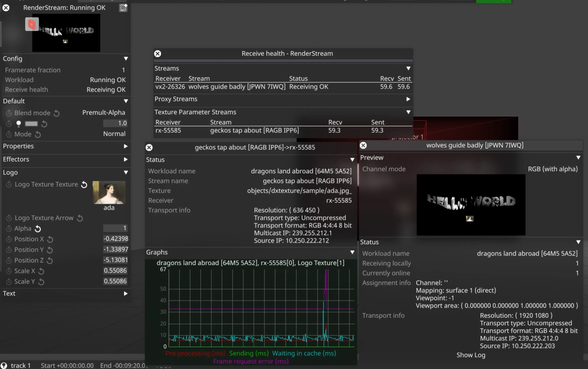The image size is (588, 369).
Task: Click the keyframe clock icon for Scale Y
Action: pos(9,282)
